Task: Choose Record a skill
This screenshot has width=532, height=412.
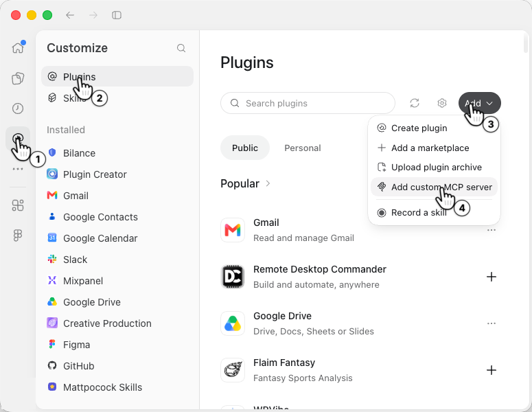Action: (x=434, y=213)
